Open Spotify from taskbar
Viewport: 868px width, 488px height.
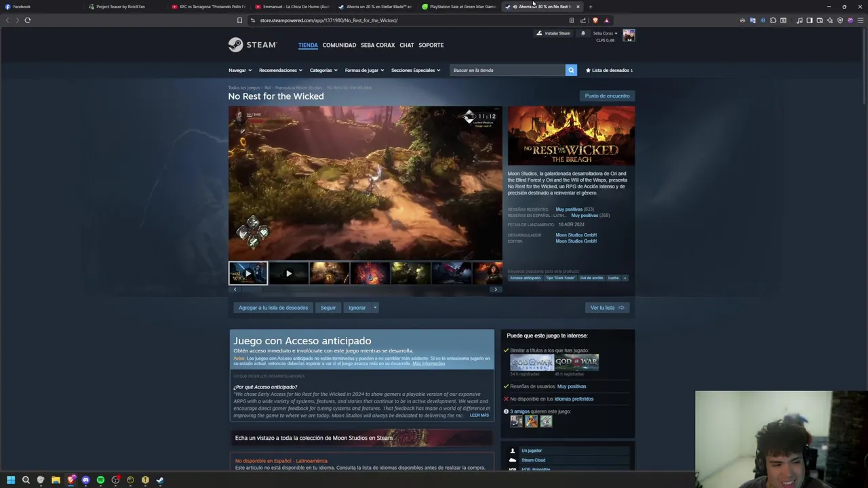tap(100, 480)
